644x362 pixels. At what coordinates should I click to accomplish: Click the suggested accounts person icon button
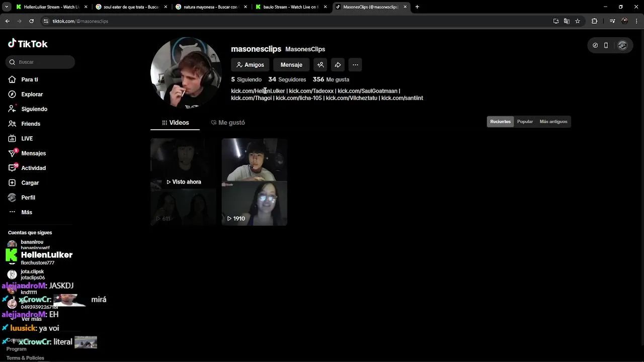(x=320, y=65)
